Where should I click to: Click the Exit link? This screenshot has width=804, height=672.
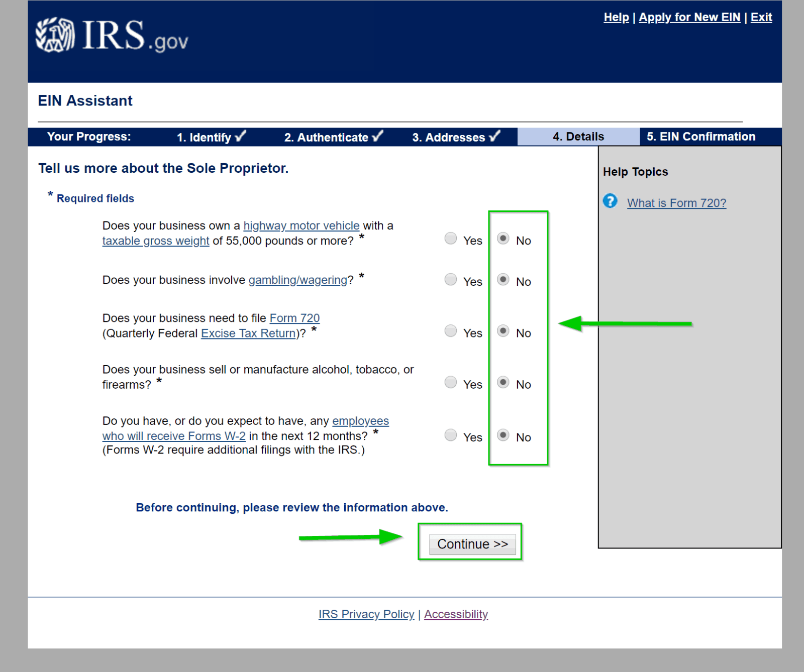761,17
